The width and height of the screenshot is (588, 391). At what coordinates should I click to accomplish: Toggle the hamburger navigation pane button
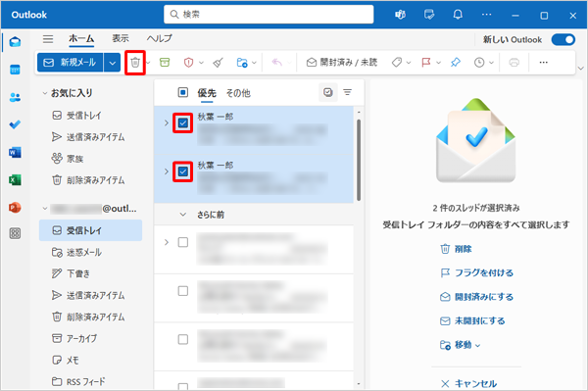48,38
